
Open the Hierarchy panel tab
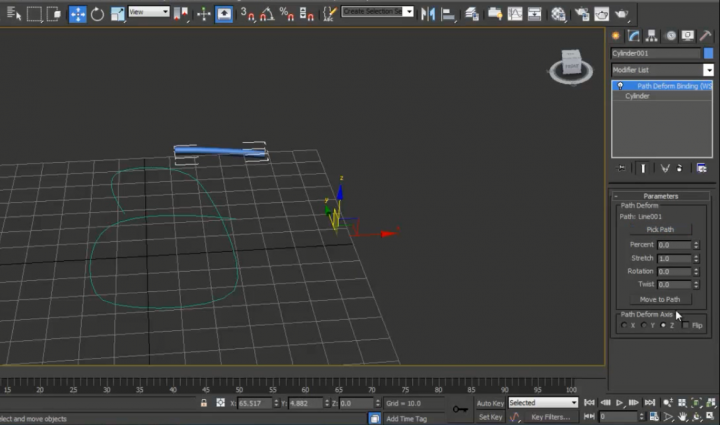(x=652, y=36)
